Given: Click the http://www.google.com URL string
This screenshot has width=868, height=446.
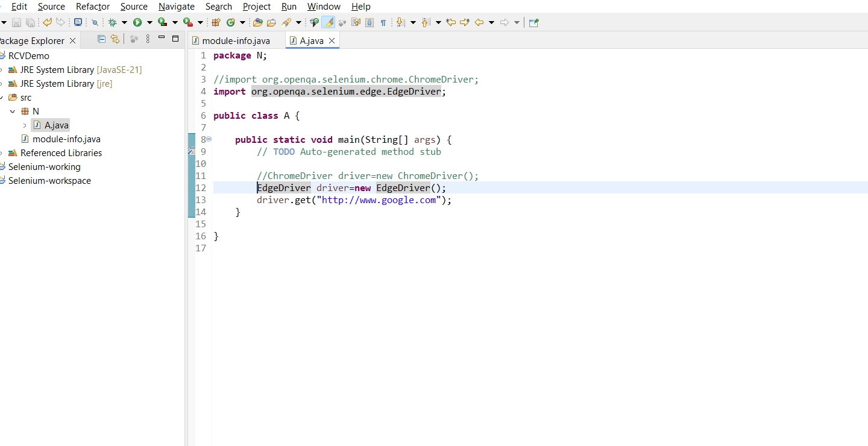Looking at the screenshot, I should coord(379,199).
